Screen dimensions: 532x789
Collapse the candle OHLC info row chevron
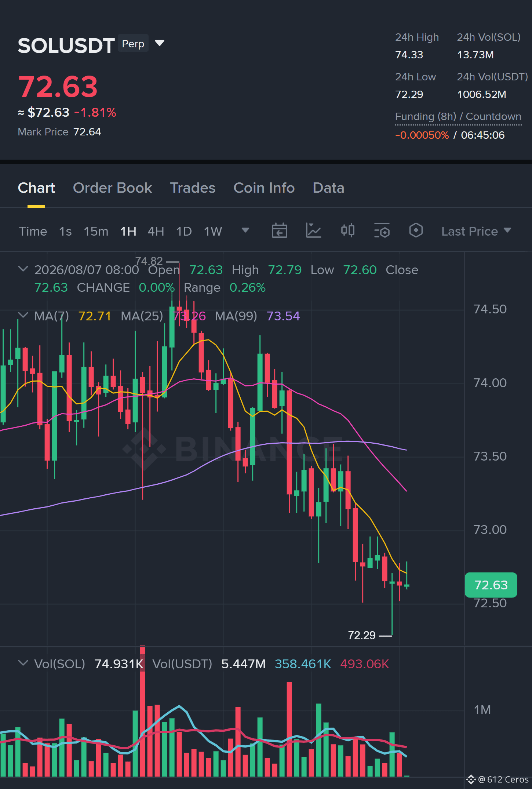(23, 269)
